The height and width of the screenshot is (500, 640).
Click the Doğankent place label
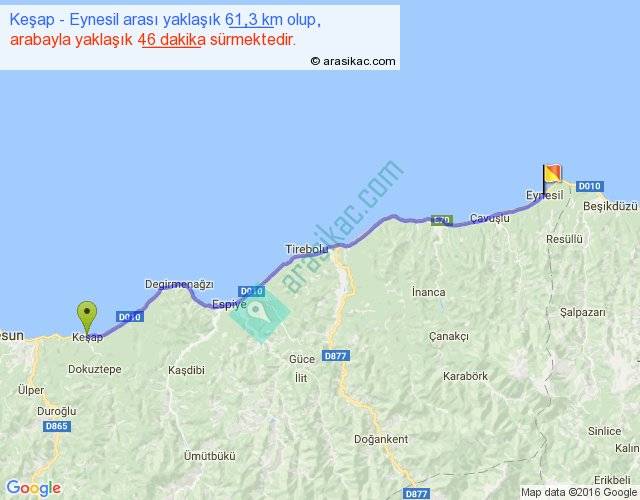tap(379, 439)
